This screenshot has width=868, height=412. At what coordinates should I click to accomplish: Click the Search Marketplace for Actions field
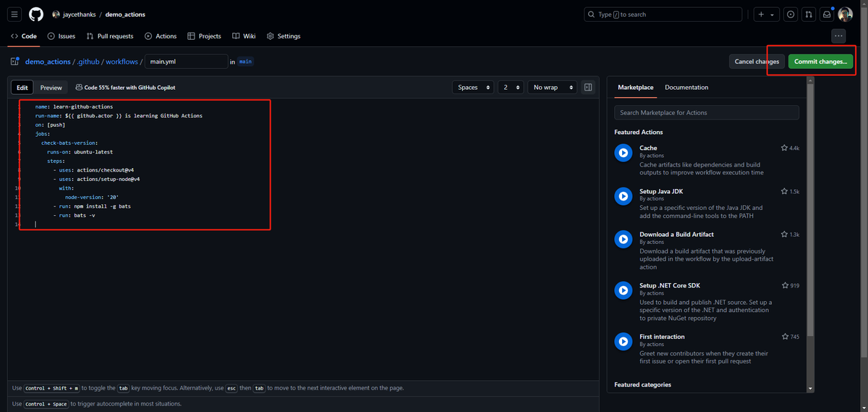click(706, 112)
